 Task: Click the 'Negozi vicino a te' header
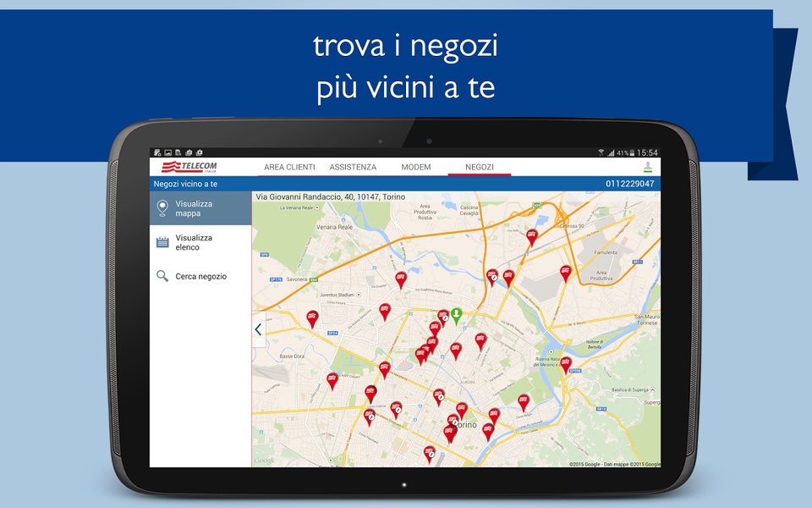pos(185,184)
